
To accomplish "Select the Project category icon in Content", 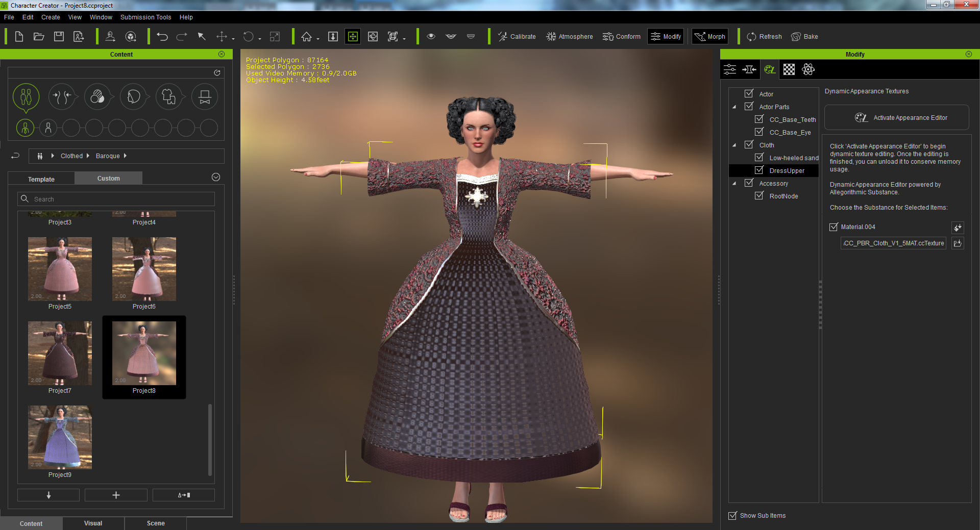I will coord(26,97).
